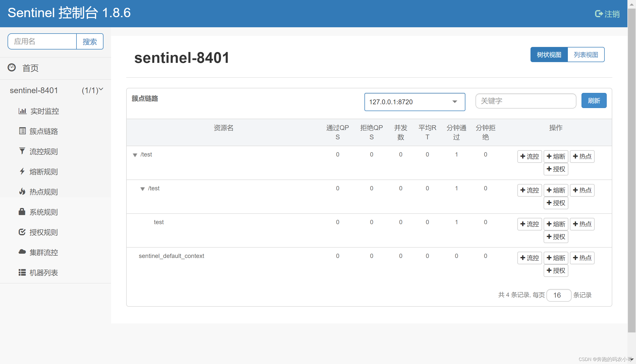Add 授权 rule for nested /test row
The image size is (636, 364).
(556, 203)
